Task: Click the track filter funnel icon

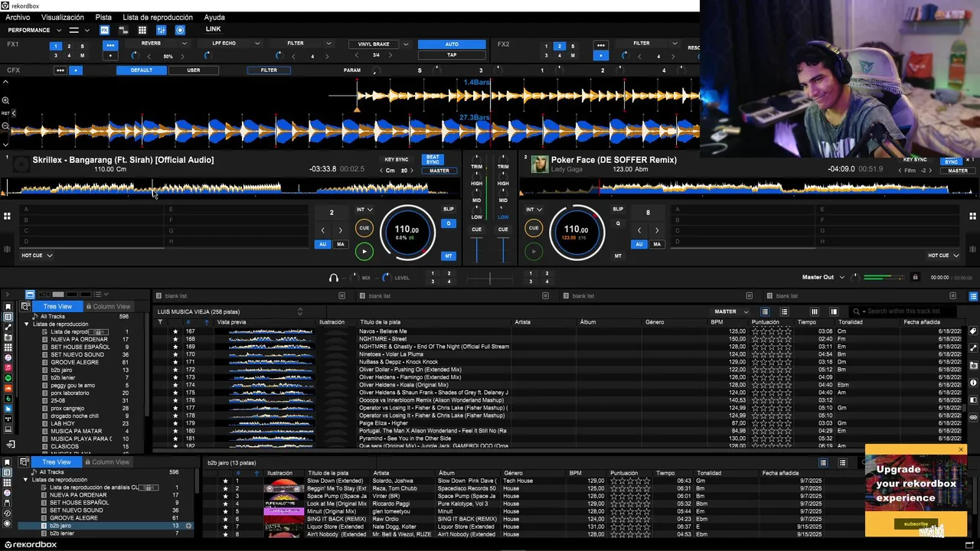Action: point(160,322)
